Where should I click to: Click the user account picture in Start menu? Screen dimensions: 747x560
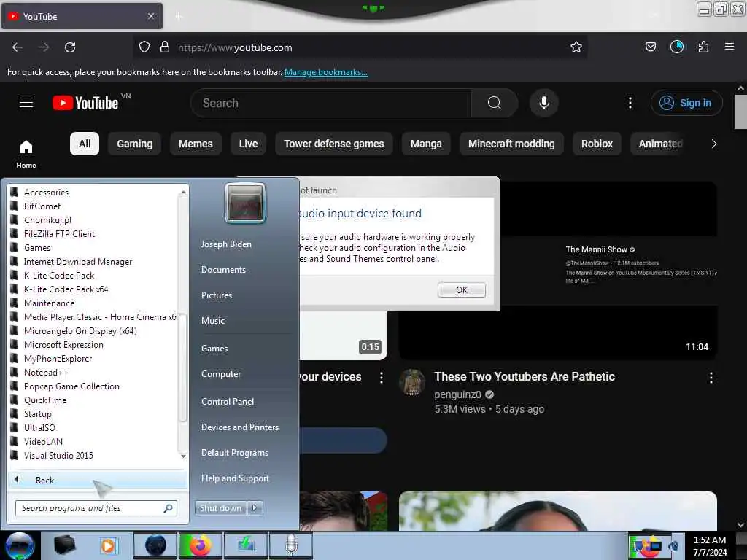[245, 203]
